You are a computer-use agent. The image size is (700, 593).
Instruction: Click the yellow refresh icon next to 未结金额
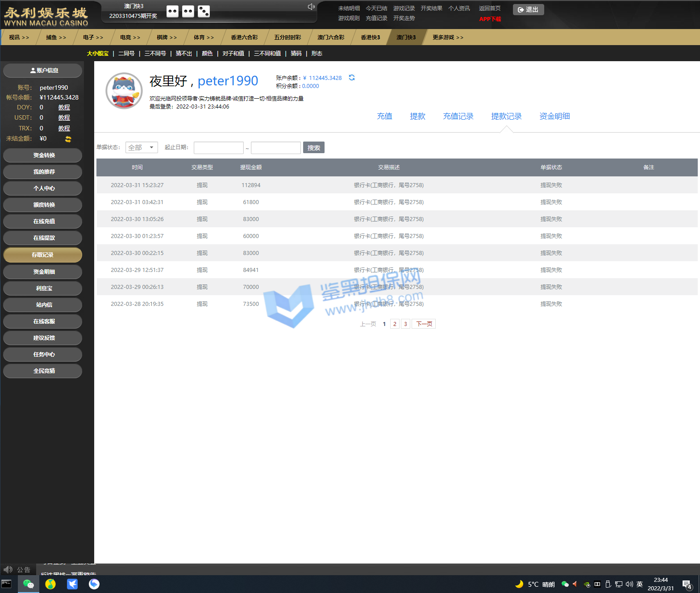(x=68, y=139)
